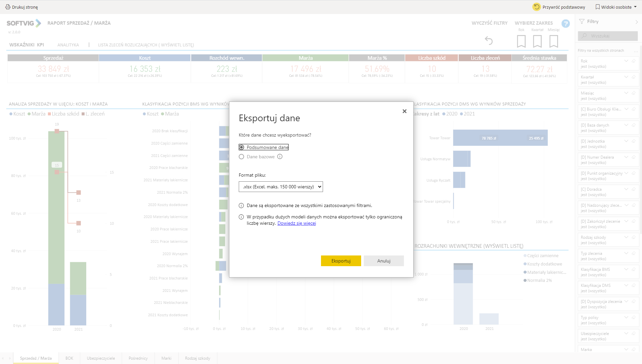The width and height of the screenshot is (642, 364).
Task: Open the Pośrednicy page tab
Action: (138, 358)
